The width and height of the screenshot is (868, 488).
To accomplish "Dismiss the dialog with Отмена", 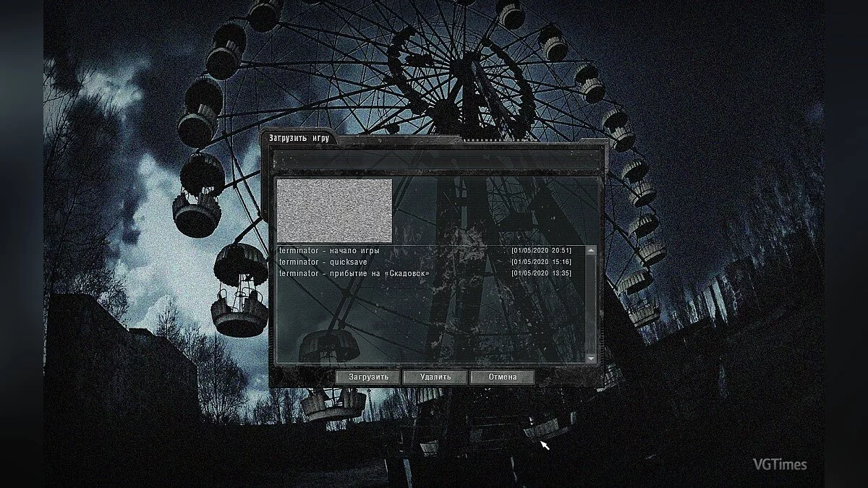I will point(503,377).
